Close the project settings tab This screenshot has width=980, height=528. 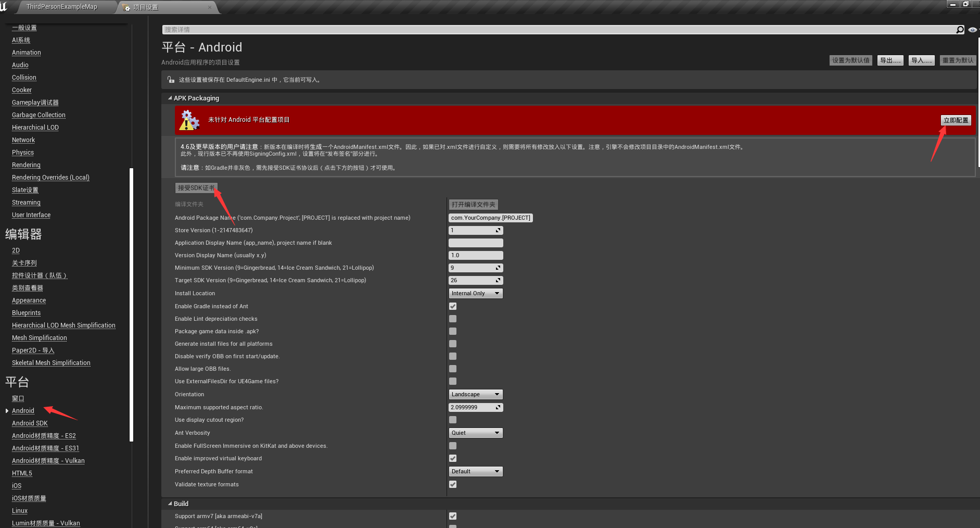pos(210,7)
